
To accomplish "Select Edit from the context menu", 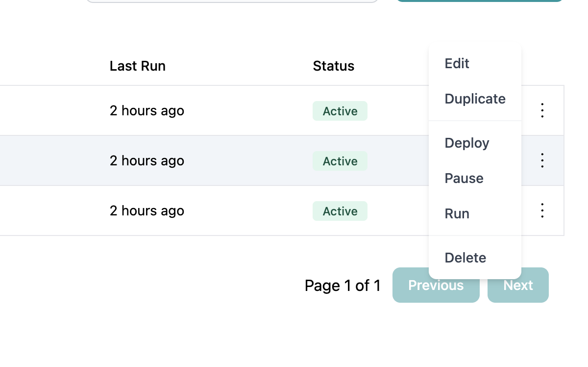I will 457,63.
